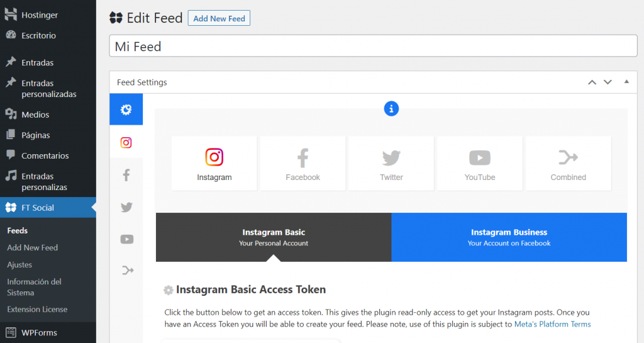
Task: Click the blue info circle icon
Action: (x=391, y=109)
